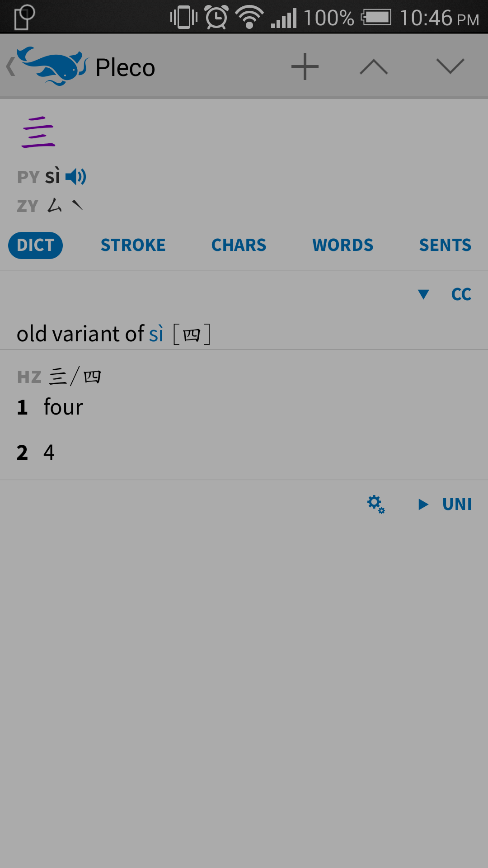Switch to the CHARS tab
Screen dimensions: 488x868
pyautogui.click(x=239, y=245)
